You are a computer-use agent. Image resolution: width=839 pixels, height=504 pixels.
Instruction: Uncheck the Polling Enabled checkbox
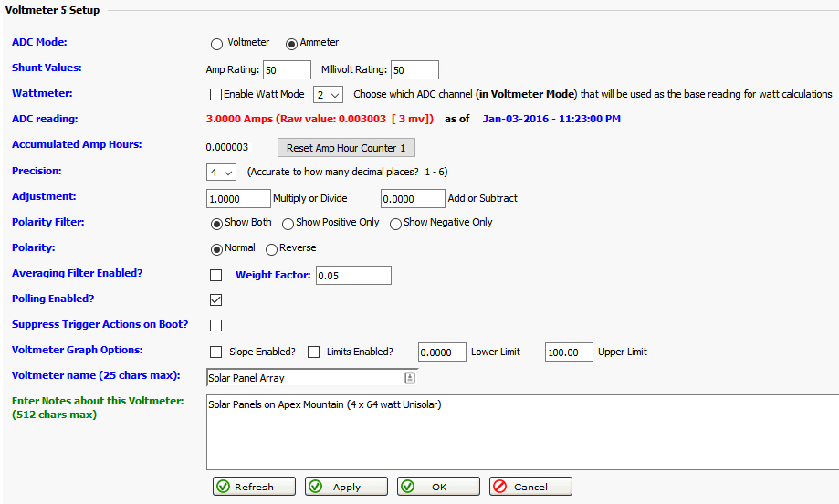(x=216, y=300)
